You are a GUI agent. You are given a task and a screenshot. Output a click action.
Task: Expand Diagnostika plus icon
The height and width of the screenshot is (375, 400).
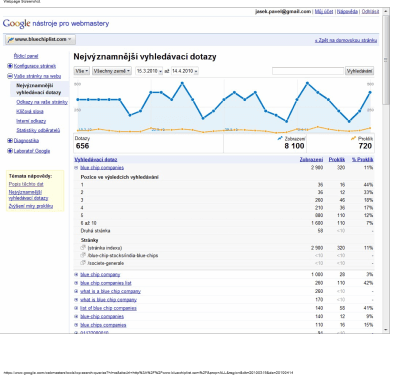tap(10, 141)
